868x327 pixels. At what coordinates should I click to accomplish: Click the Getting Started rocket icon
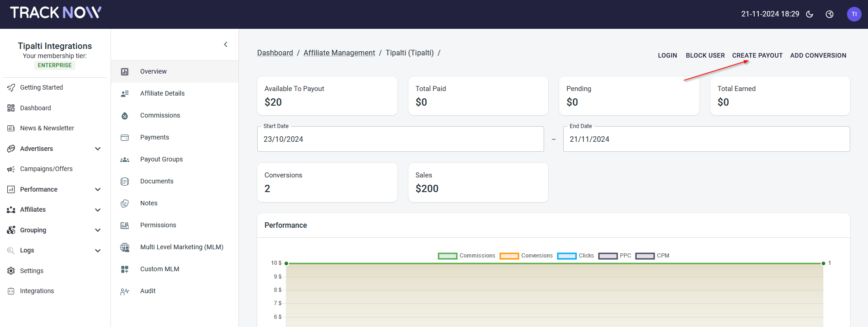(x=11, y=88)
